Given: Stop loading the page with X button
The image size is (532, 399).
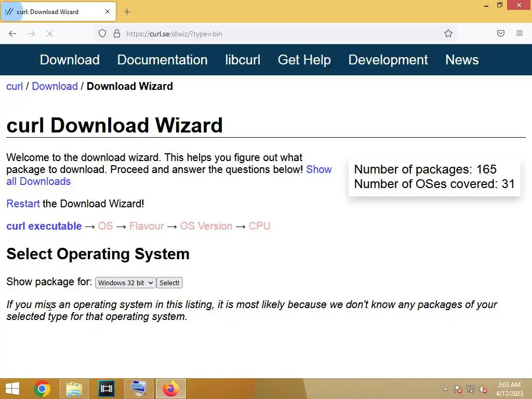Looking at the screenshot, I should [50, 34].
